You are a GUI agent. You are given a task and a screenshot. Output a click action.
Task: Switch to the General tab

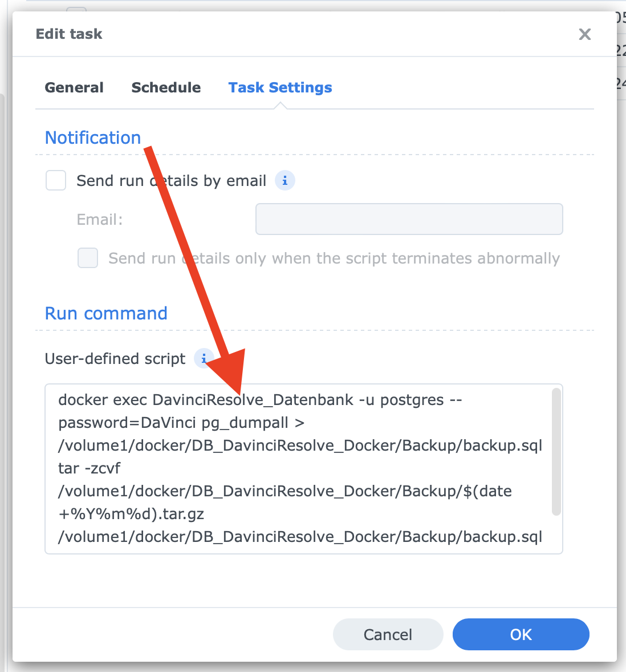click(74, 87)
